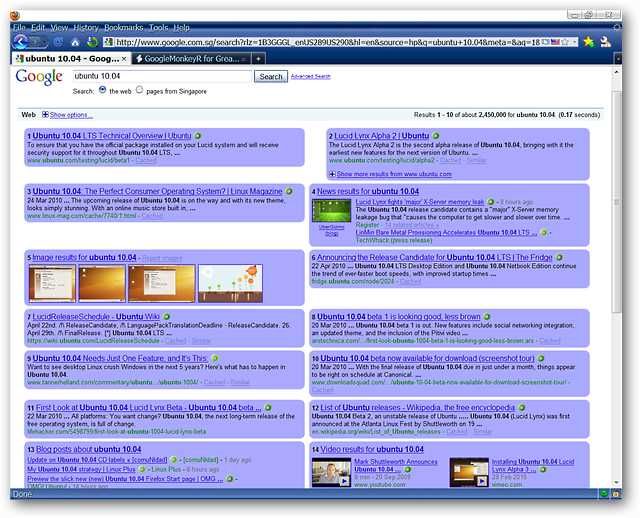
Task: Click the green desktop news thumbnail
Action: (x=331, y=211)
